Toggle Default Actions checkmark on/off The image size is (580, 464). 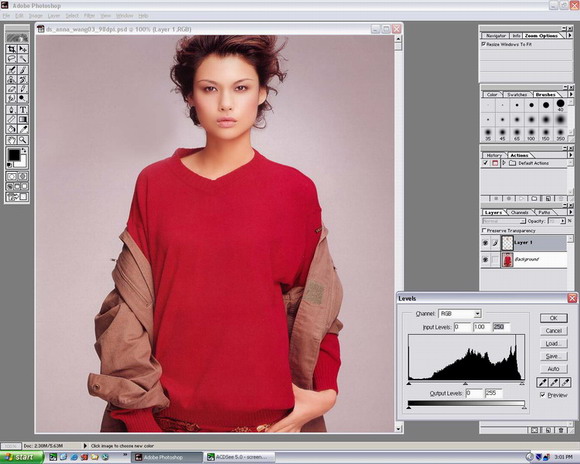tap(486, 163)
